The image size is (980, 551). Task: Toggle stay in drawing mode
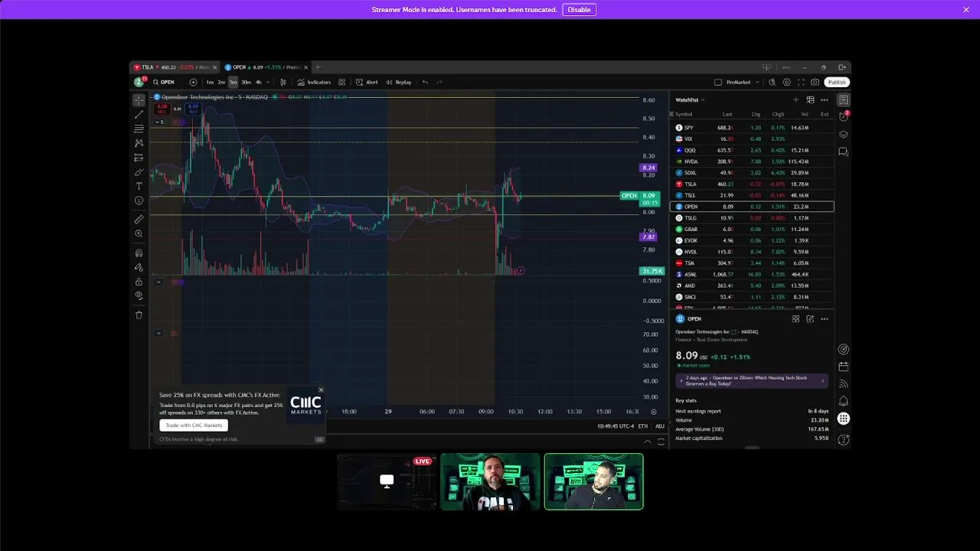click(x=139, y=267)
